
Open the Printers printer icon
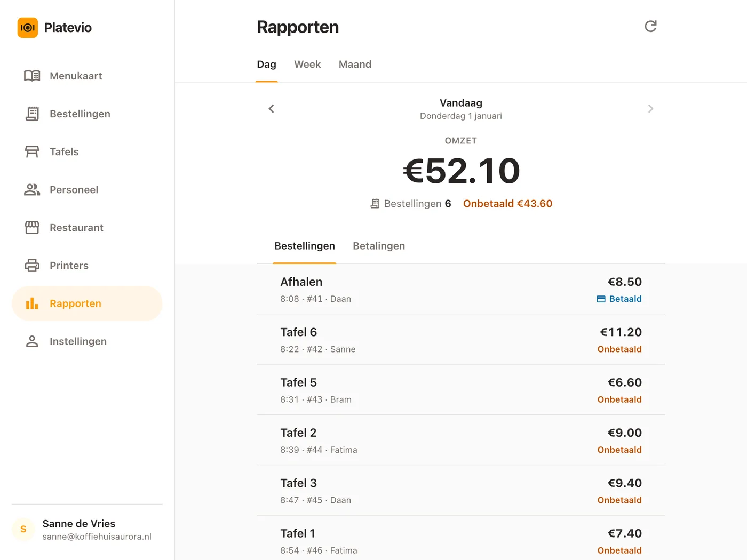pyautogui.click(x=32, y=265)
